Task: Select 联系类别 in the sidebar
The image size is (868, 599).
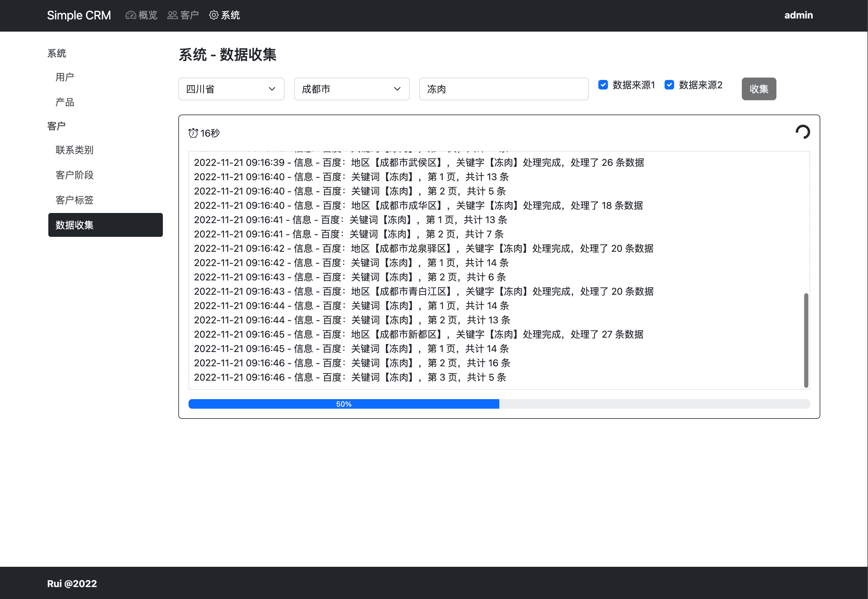Action: coord(74,150)
